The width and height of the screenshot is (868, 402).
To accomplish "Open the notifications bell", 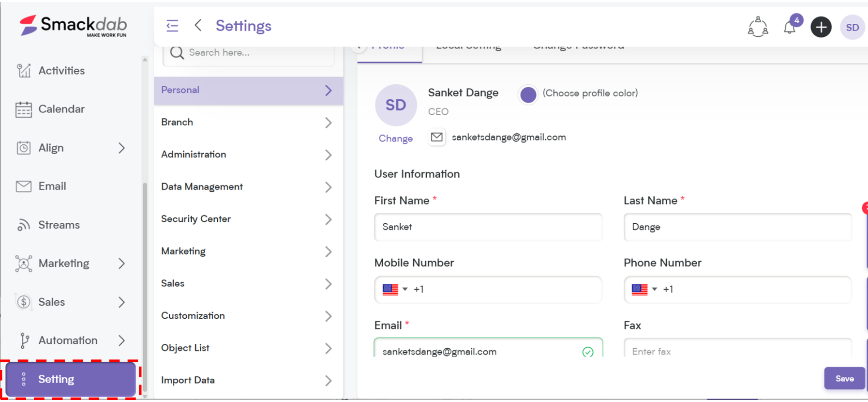I will (x=790, y=27).
